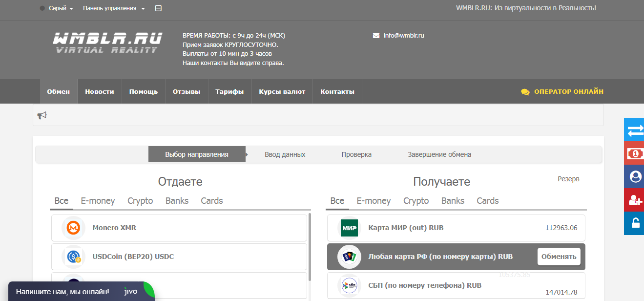The height and width of the screenshot is (301, 644).
Task: Click the minus-box collapse icon in top bar
Action: tap(158, 8)
